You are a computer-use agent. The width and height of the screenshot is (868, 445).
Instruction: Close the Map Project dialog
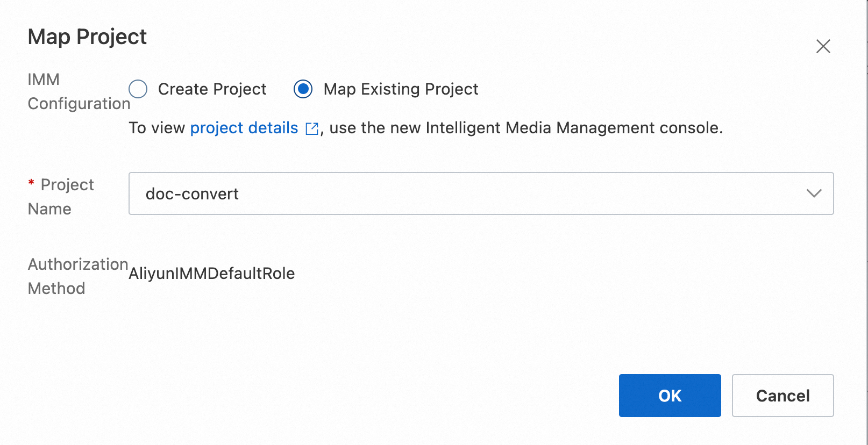pos(823,46)
